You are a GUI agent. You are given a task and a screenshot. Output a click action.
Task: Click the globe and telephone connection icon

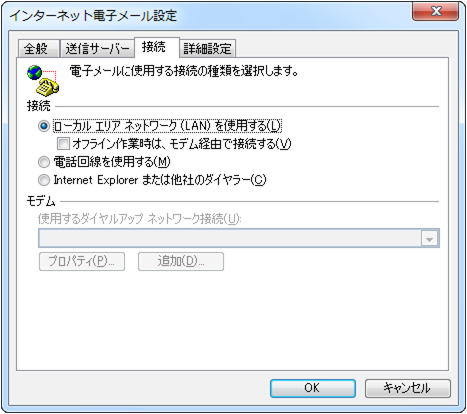pos(43,80)
